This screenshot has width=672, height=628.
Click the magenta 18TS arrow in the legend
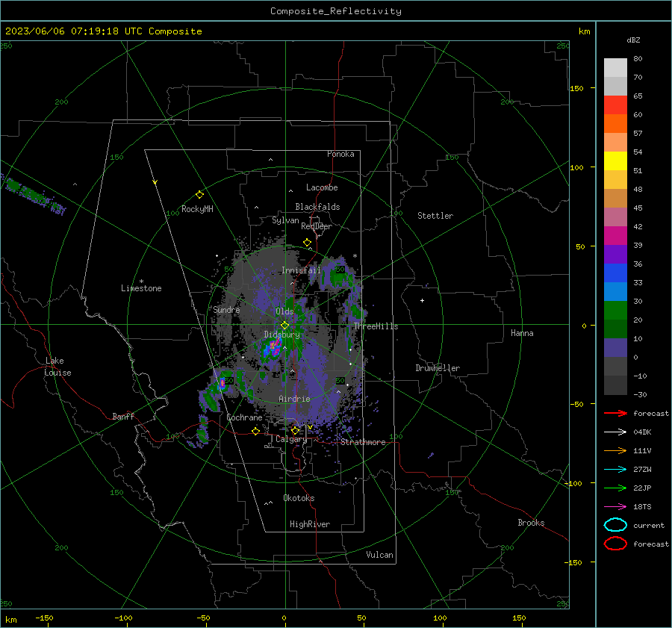615,506
